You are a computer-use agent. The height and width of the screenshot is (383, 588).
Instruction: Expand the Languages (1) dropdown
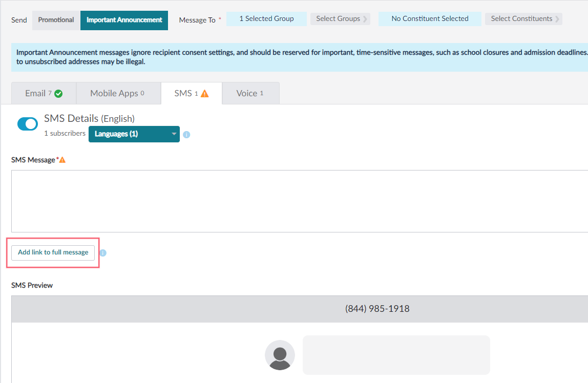[x=134, y=134]
